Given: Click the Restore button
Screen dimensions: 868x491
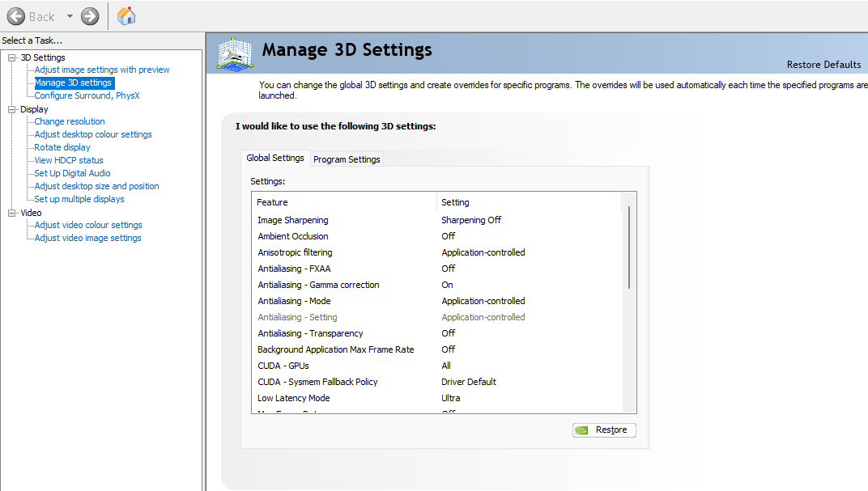Looking at the screenshot, I should [604, 430].
